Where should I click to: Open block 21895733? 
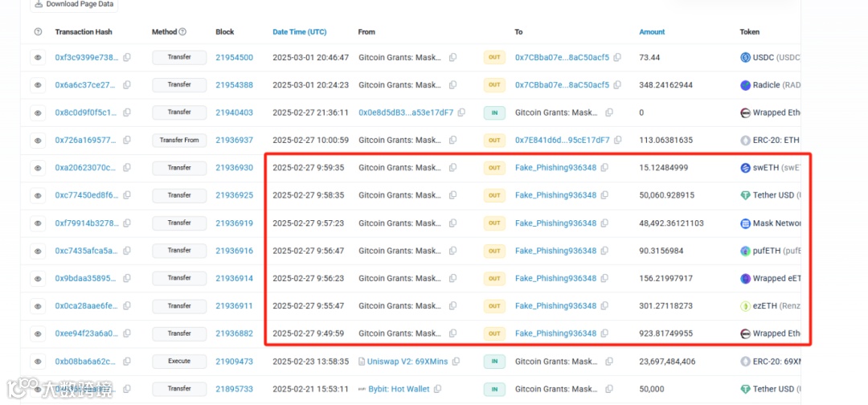(x=234, y=389)
